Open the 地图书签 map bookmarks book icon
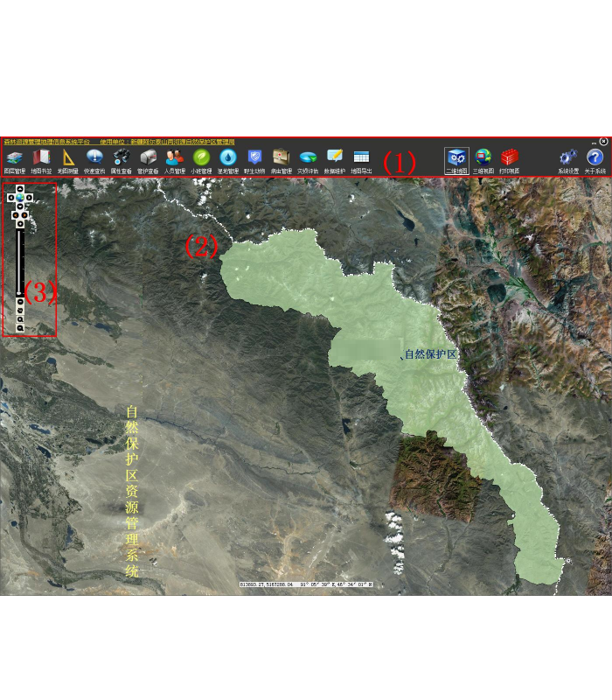 (x=41, y=158)
